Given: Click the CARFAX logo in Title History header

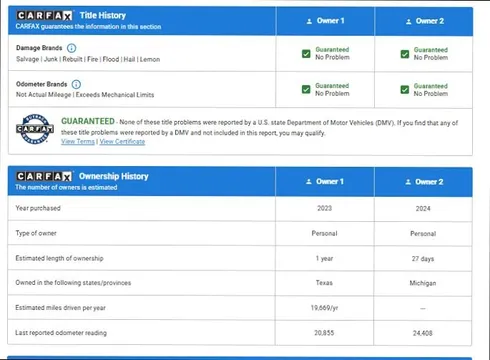Looking at the screenshot, I should pyautogui.click(x=45, y=15).
